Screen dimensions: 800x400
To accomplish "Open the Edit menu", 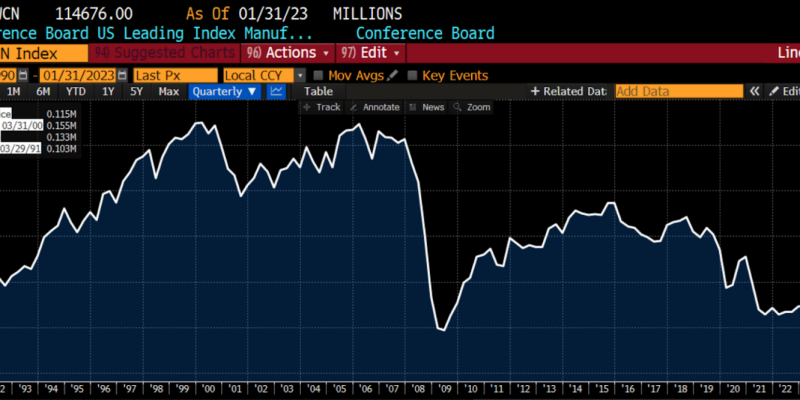I will [x=371, y=52].
